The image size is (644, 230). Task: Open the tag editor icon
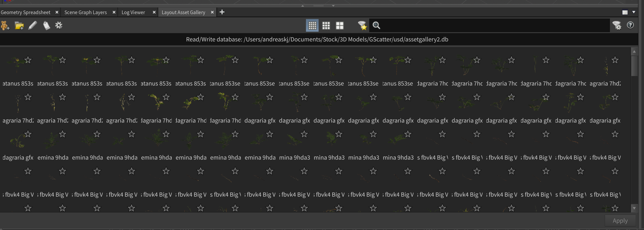[x=46, y=26]
